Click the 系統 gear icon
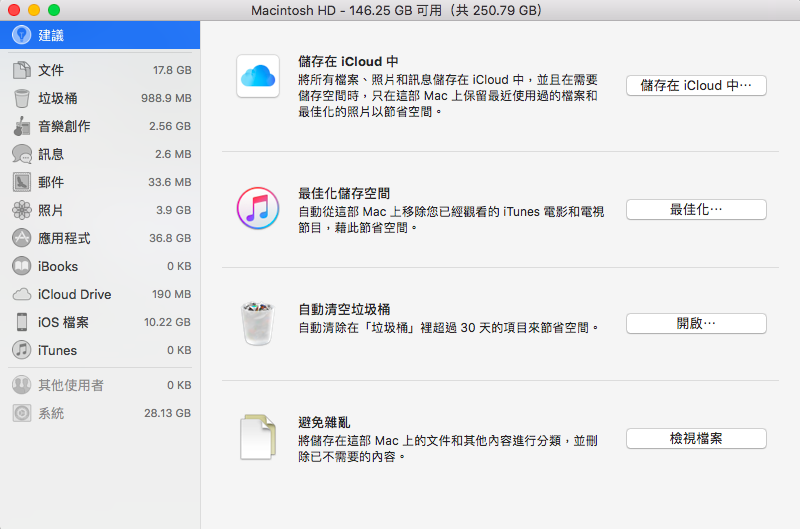 point(21,413)
